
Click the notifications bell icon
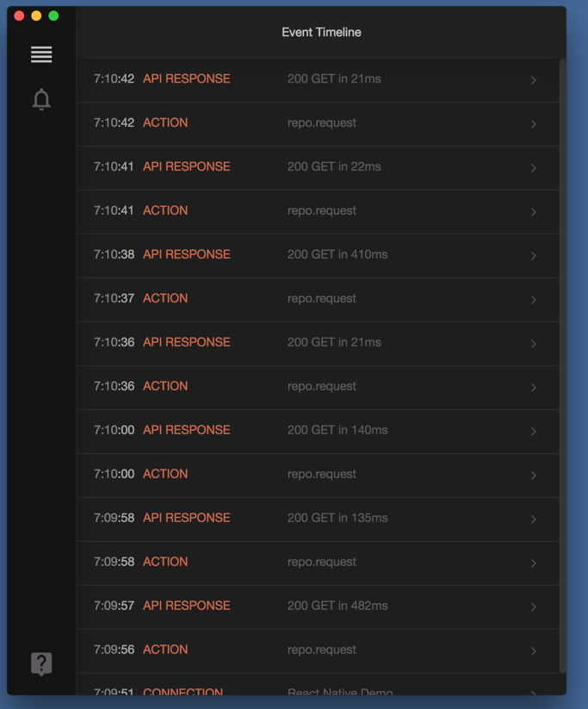click(x=41, y=100)
